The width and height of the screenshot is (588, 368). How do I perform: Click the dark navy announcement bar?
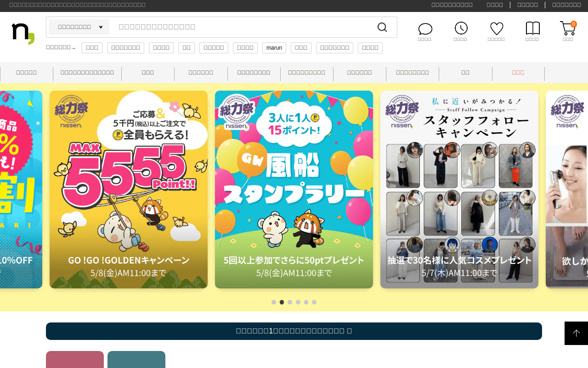pyautogui.click(x=294, y=331)
